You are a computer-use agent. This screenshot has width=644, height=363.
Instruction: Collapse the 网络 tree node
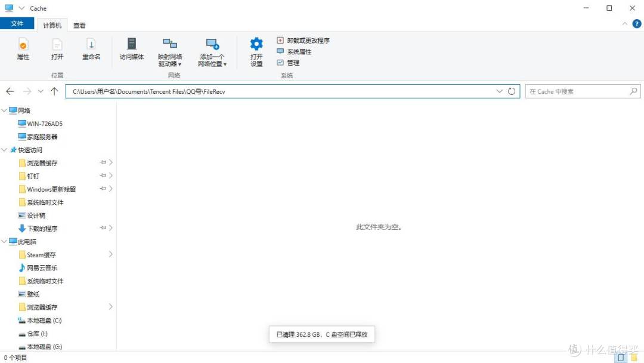click(x=4, y=110)
